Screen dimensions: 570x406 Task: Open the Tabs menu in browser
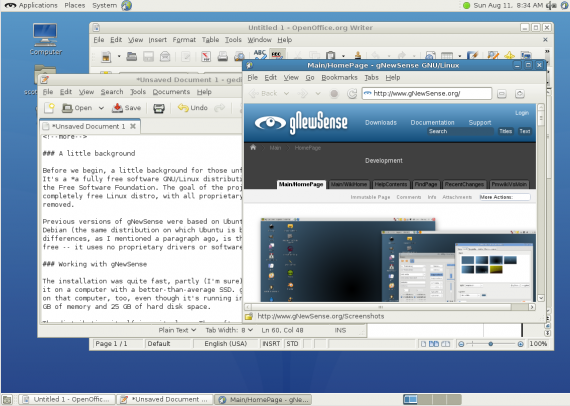(371, 77)
